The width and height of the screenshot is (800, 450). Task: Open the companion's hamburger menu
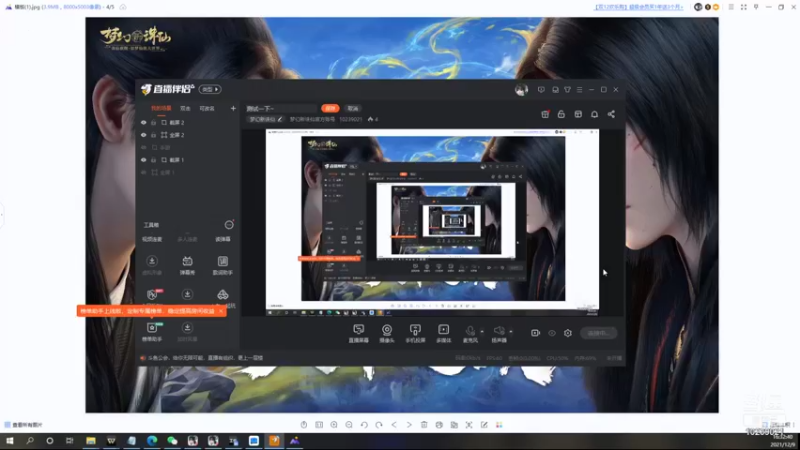pyautogui.click(x=580, y=90)
